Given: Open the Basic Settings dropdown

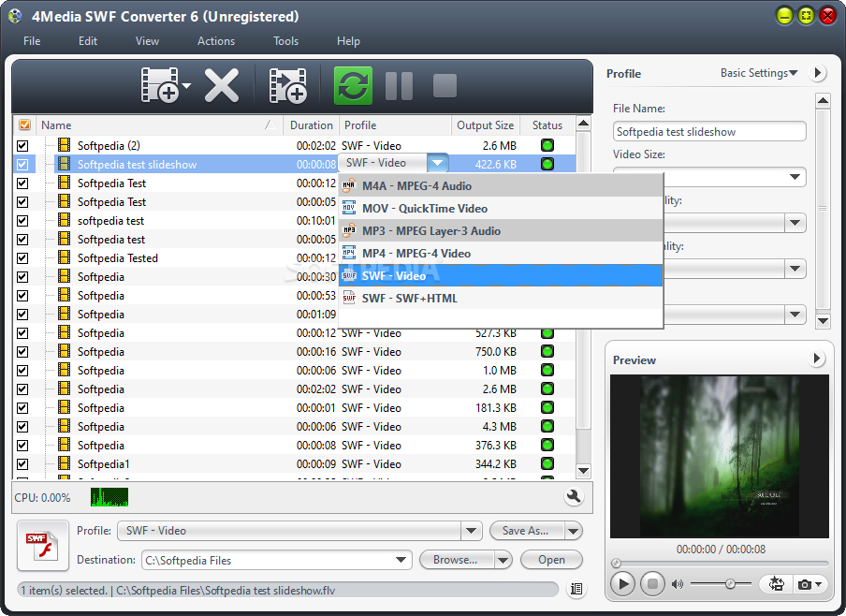Looking at the screenshot, I should pyautogui.click(x=759, y=72).
